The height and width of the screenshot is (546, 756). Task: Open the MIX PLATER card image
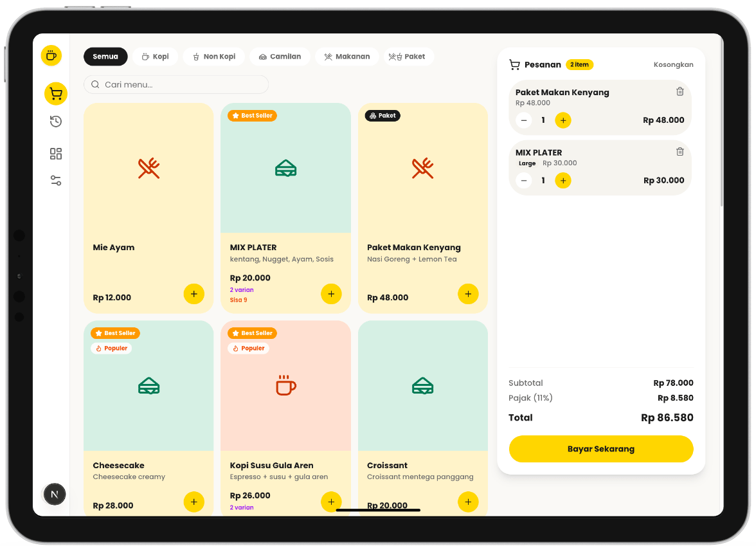click(x=286, y=168)
